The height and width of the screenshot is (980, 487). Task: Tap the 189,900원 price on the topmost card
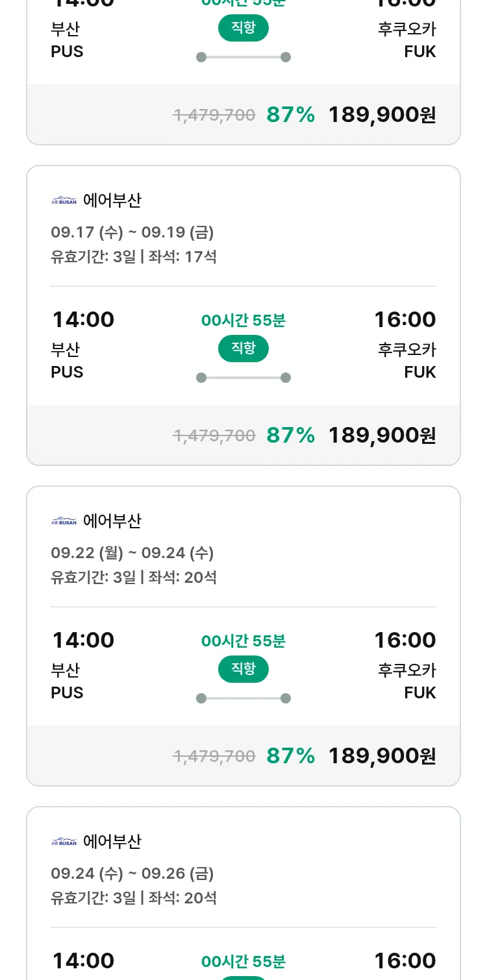click(x=382, y=114)
